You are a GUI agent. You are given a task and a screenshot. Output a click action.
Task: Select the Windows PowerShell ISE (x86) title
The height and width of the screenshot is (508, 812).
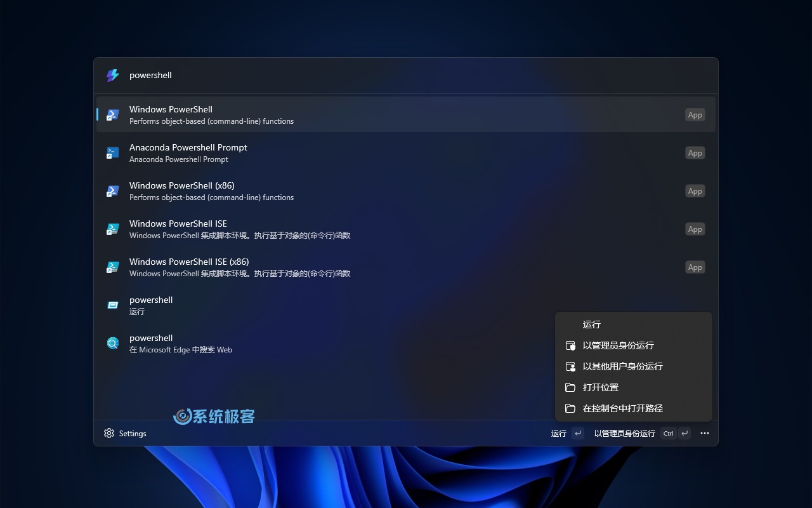coord(189,262)
